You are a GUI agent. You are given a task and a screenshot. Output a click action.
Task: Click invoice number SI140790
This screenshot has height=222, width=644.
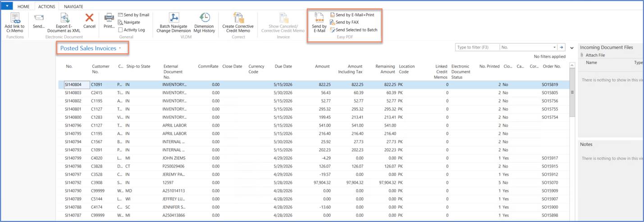click(x=73, y=191)
